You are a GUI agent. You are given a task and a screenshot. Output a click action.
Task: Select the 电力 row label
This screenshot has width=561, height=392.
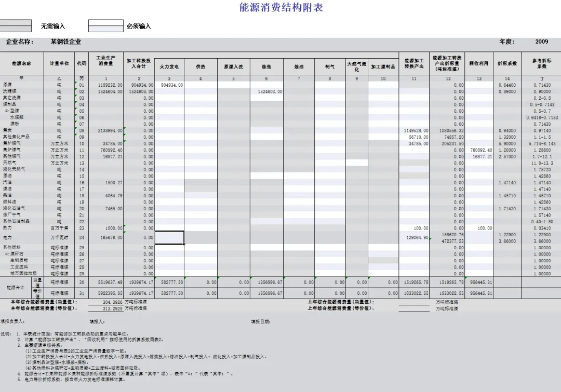coord(7,237)
